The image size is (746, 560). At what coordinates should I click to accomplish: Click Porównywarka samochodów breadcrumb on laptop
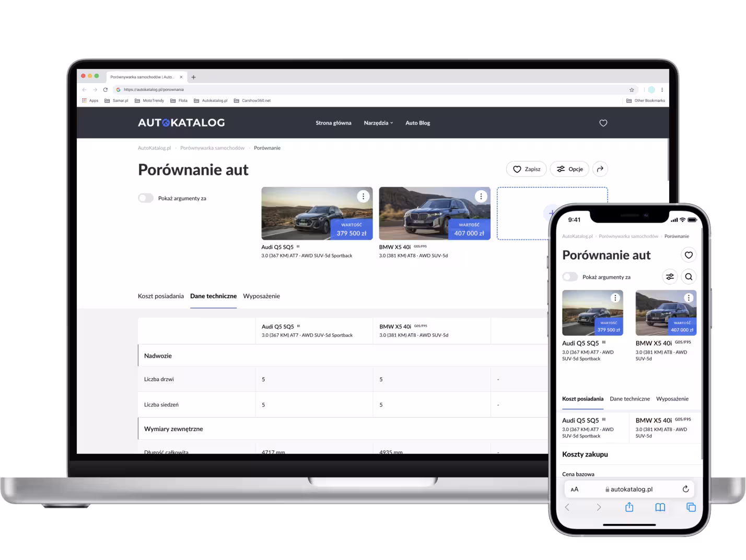(212, 148)
